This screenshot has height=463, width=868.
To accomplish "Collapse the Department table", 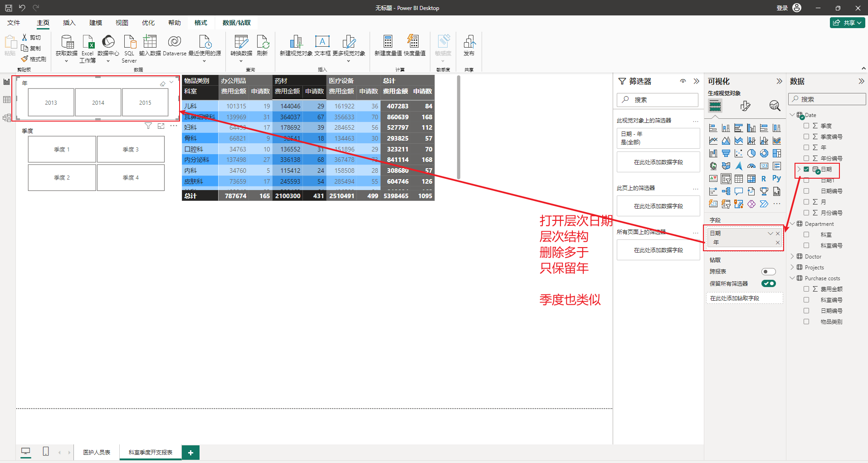I will [792, 224].
